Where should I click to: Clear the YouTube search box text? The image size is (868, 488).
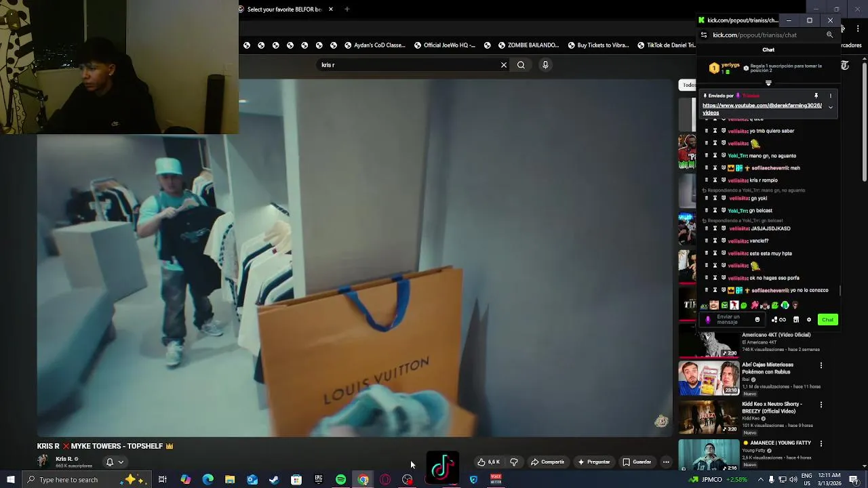504,65
